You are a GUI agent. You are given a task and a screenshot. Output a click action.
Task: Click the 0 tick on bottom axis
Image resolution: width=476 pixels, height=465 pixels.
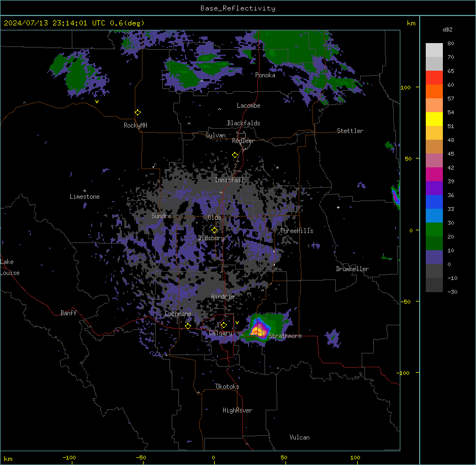coord(213,457)
